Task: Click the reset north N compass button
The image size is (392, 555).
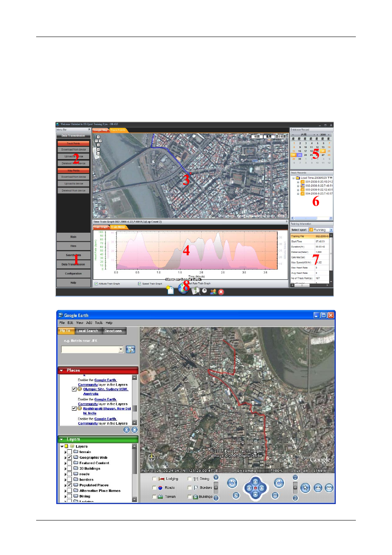Action: click(236, 495)
